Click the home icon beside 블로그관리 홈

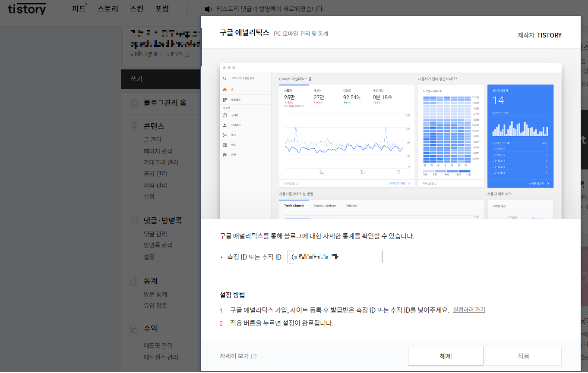tap(135, 103)
